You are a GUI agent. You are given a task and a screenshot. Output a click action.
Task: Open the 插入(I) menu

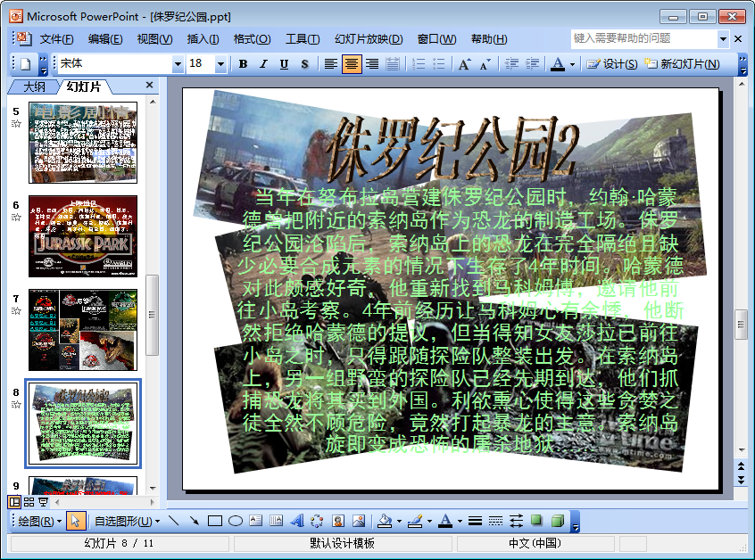pyautogui.click(x=203, y=39)
